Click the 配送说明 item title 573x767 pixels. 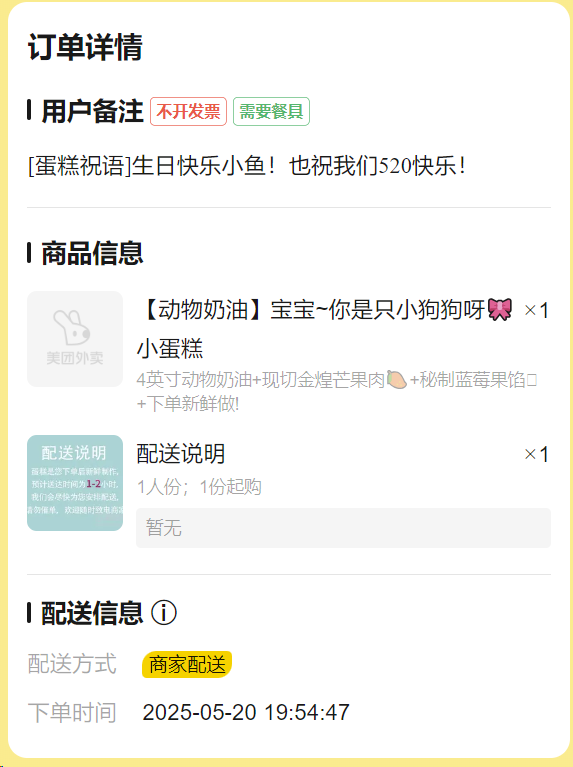pyautogui.click(x=181, y=454)
